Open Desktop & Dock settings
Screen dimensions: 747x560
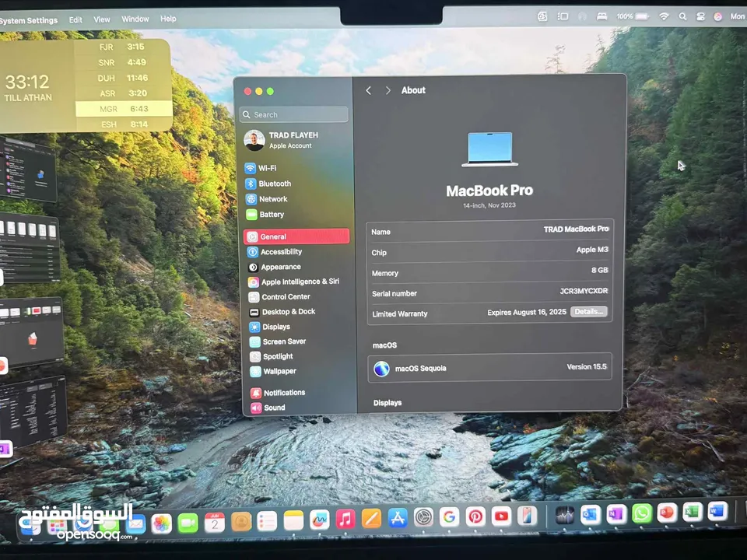point(282,312)
